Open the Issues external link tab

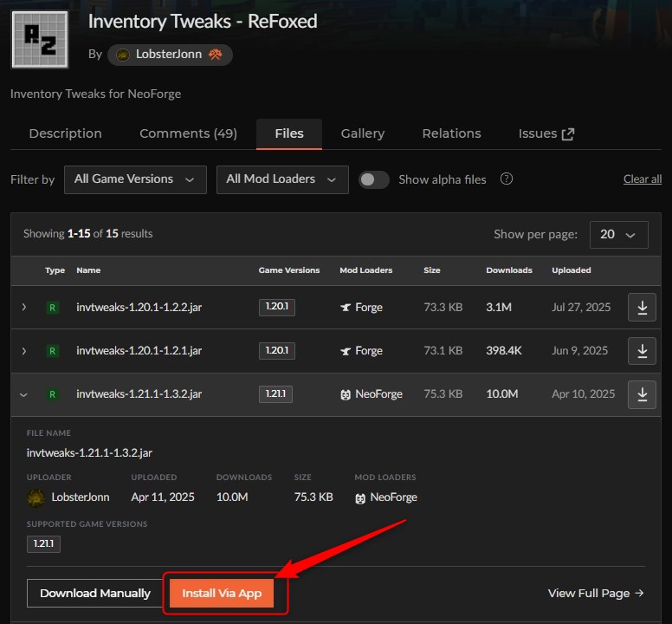[546, 133]
